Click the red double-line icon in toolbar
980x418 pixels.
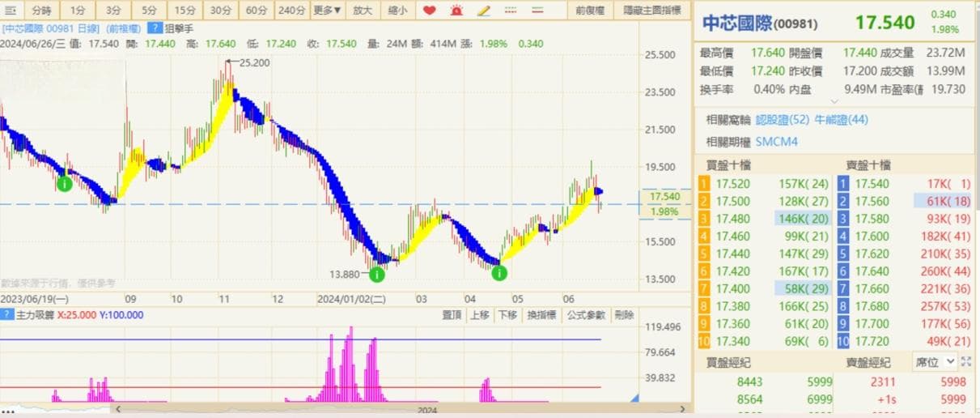[x=537, y=11]
